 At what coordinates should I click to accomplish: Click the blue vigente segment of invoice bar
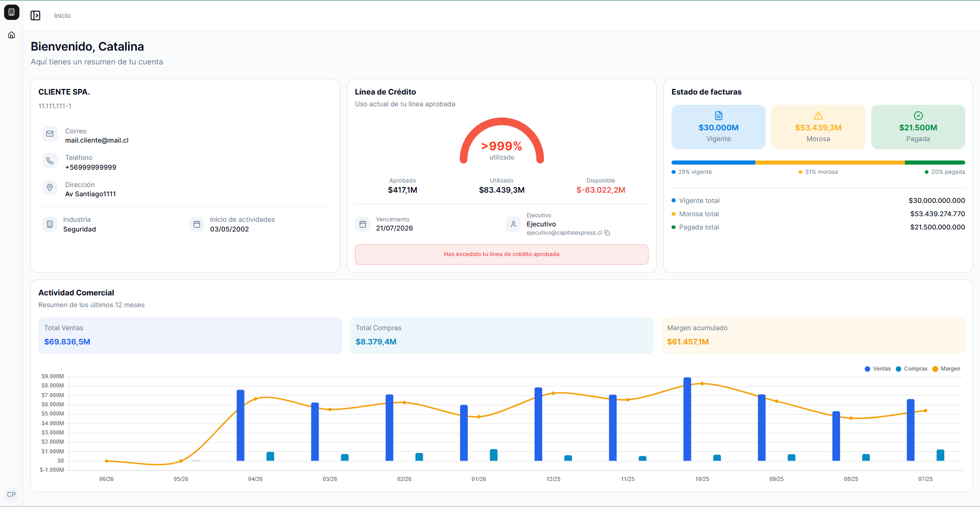click(713, 163)
